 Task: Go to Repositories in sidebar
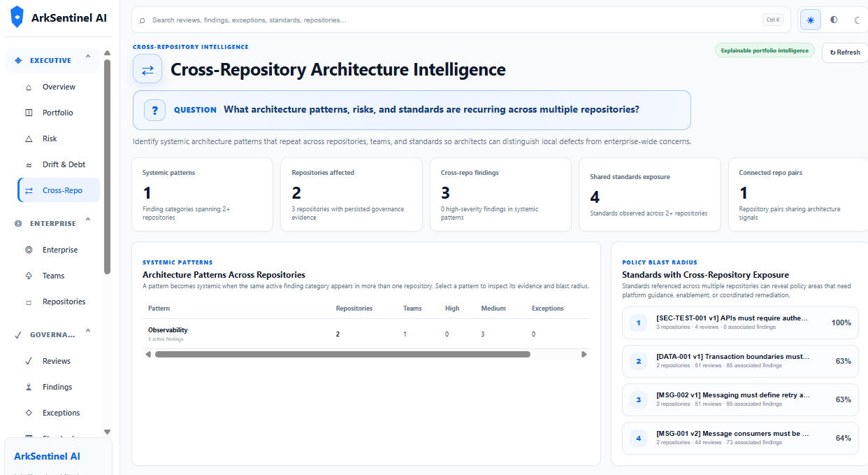[59, 302]
